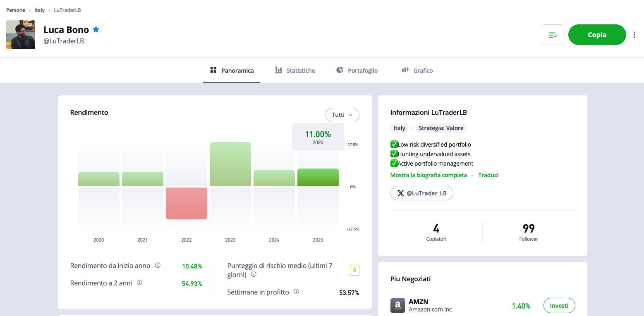Screen dimensions: 644x316
Task: Switch to the Grafico tab
Action: click(x=417, y=71)
